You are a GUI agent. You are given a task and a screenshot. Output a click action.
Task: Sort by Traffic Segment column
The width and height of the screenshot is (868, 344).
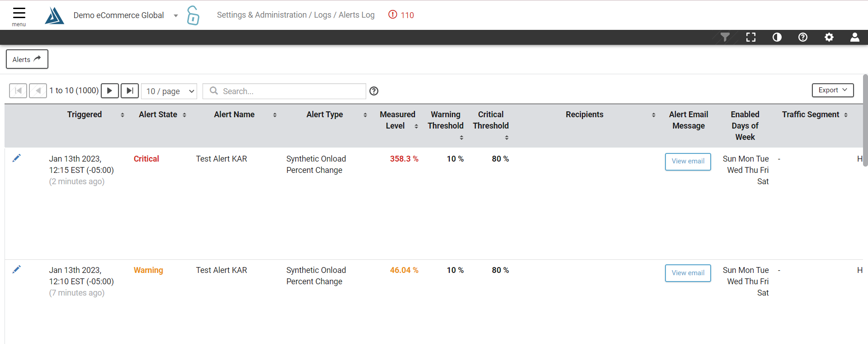click(x=846, y=115)
